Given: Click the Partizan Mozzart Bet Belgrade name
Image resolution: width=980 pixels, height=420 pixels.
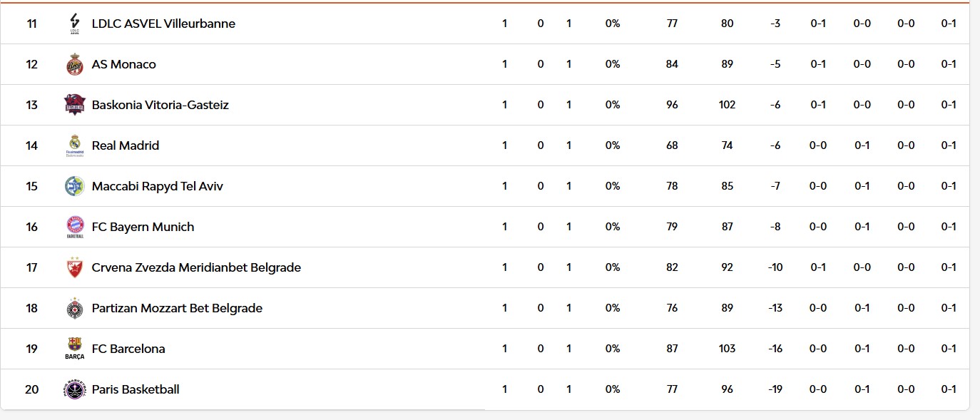Looking at the screenshot, I should pos(177,308).
